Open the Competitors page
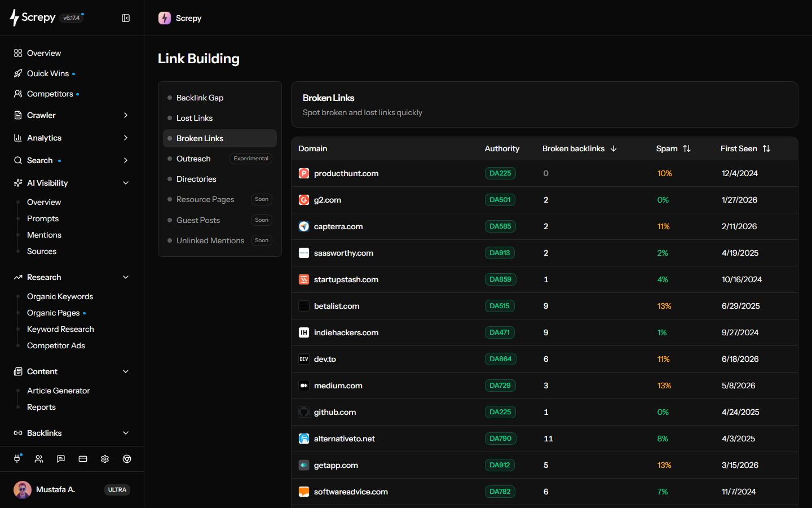812x508 pixels. tap(50, 94)
